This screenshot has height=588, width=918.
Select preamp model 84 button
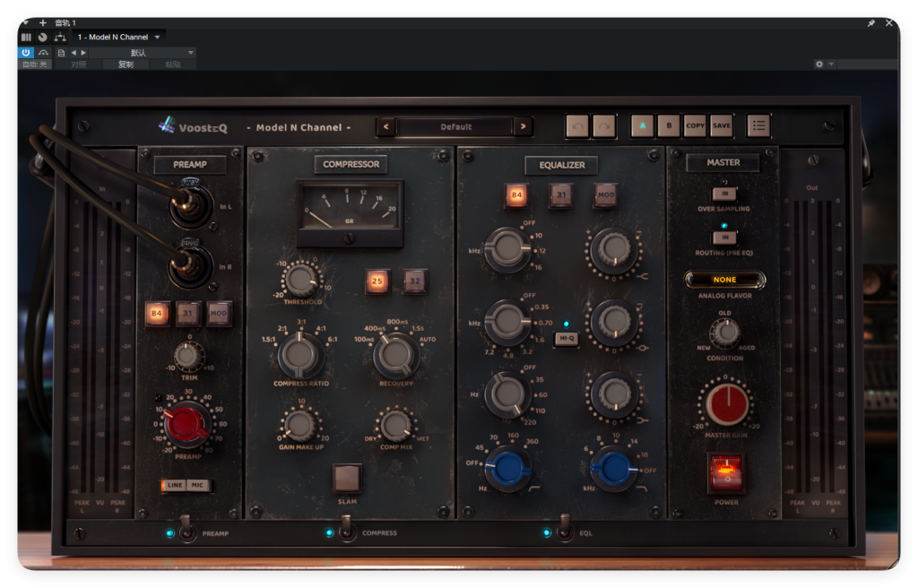click(x=156, y=314)
